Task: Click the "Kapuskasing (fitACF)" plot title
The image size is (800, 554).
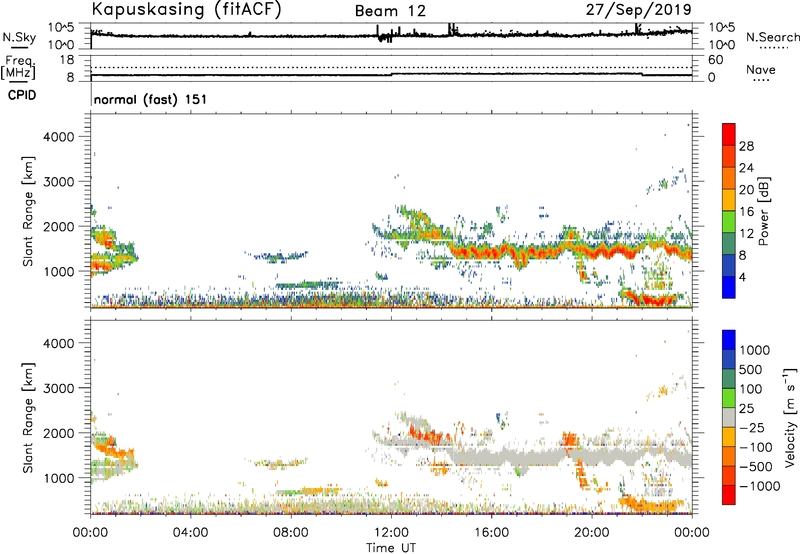Action: coord(186,9)
